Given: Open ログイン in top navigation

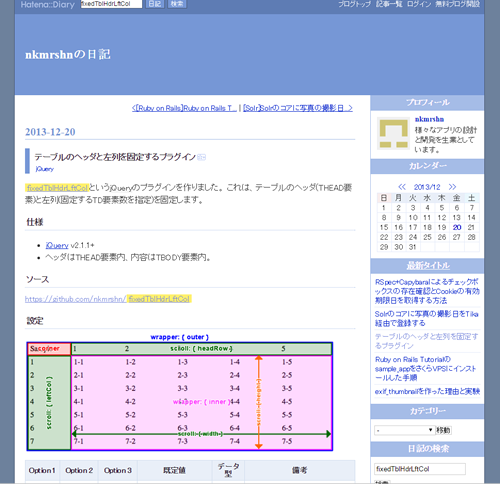Looking at the screenshot, I should coord(419,4).
